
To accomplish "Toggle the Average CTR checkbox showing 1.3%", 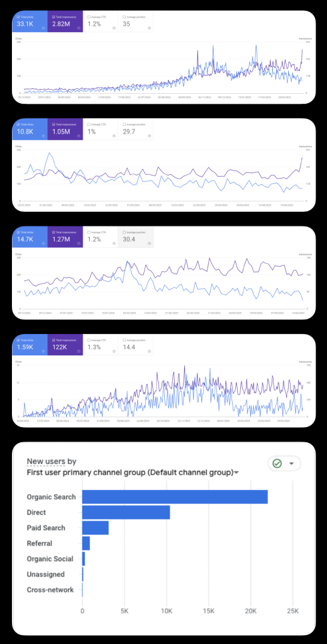I will pyautogui.click(x=89, y=340).
